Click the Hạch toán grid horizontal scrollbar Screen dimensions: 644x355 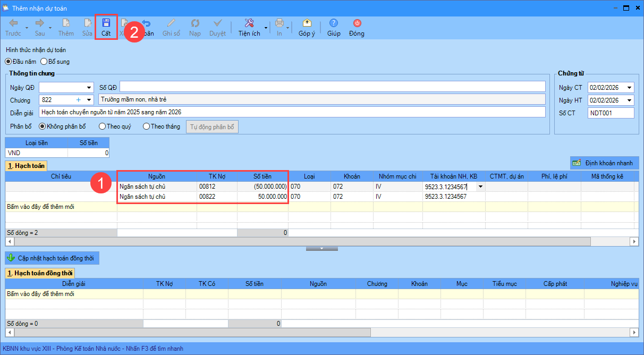tap(298, 241)
